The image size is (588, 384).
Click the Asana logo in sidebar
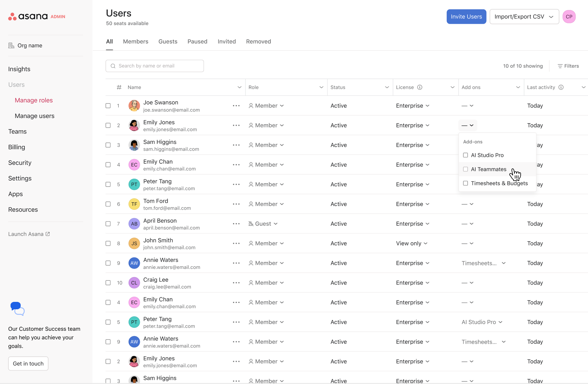click(28, 16)
